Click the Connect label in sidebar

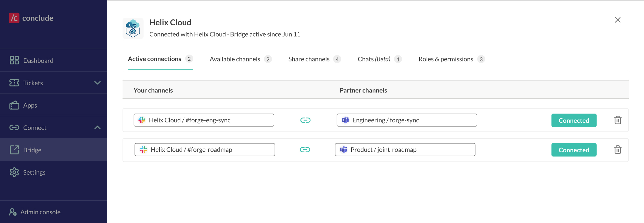tap(35, 128)
